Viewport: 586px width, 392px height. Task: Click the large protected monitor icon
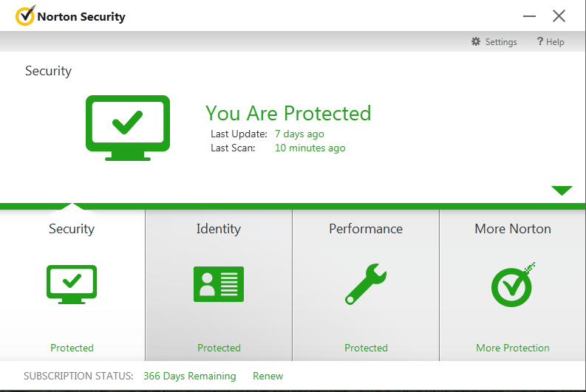point(128,128)
